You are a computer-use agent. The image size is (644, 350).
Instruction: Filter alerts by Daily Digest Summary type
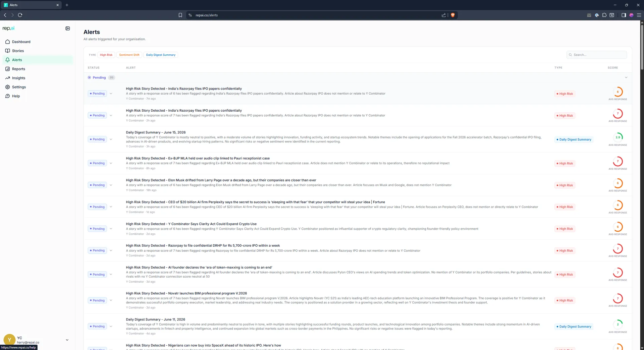pos(161,55)
